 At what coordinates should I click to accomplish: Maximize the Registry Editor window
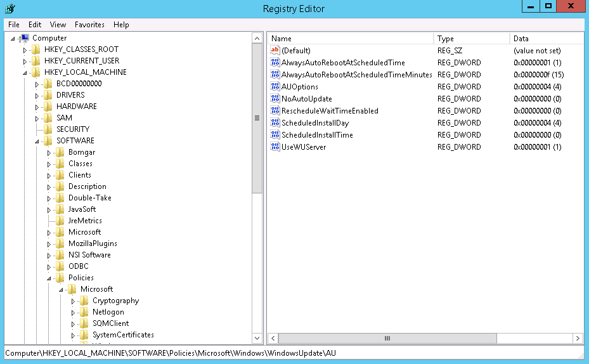point(548,6)
